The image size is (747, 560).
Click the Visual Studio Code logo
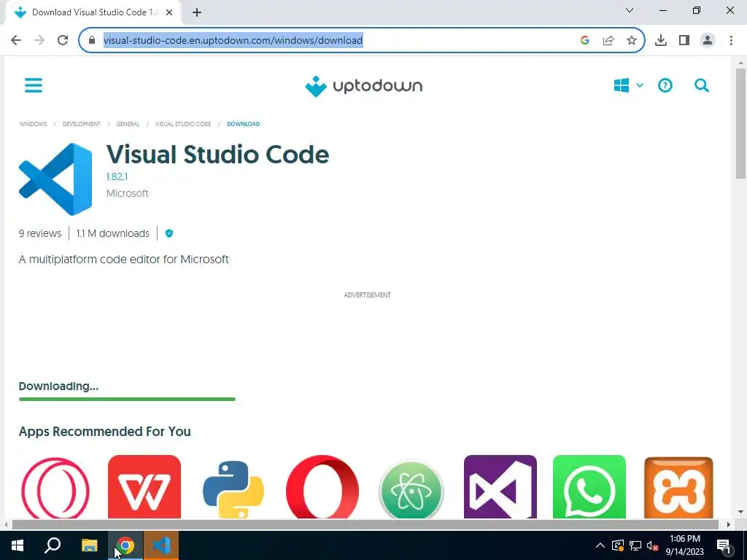(x=55, y=179)
